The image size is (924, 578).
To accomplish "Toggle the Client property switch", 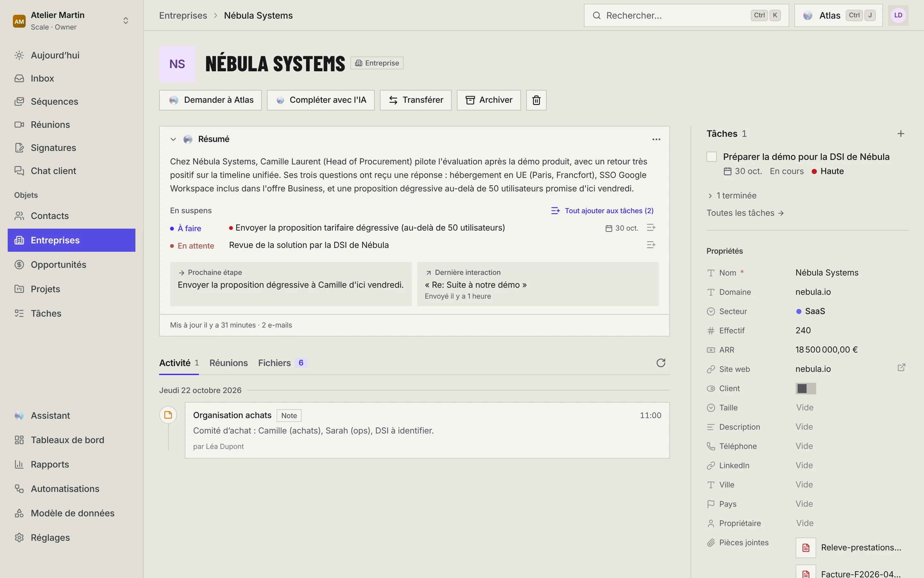I will [x=806, y=389].
